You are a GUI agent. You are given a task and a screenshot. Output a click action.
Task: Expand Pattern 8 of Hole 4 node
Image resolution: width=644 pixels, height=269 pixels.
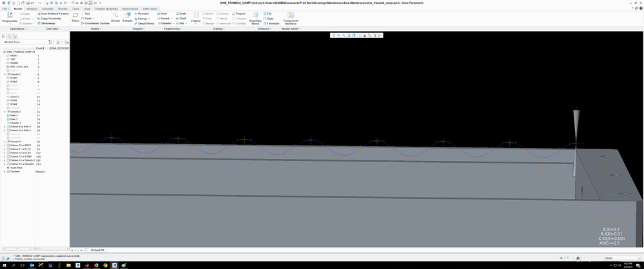coord(5,127)
